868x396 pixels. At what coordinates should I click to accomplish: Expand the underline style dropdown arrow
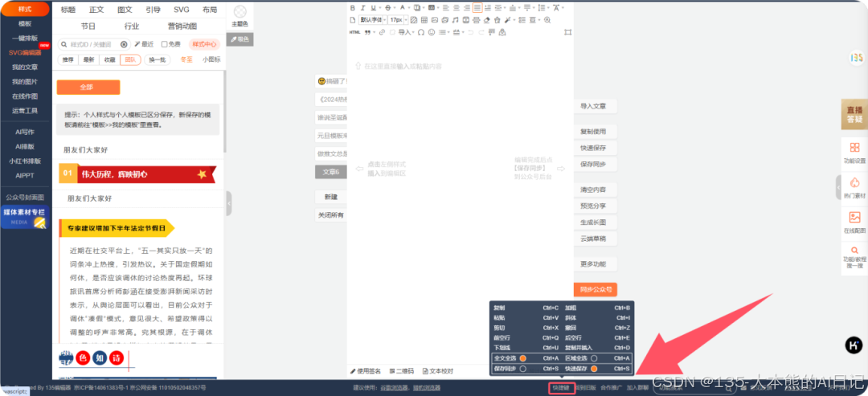(x=380, y=8)
